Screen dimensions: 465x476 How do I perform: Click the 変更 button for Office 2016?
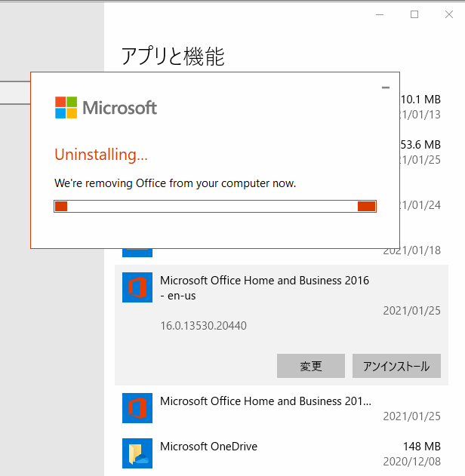[311, 366]
